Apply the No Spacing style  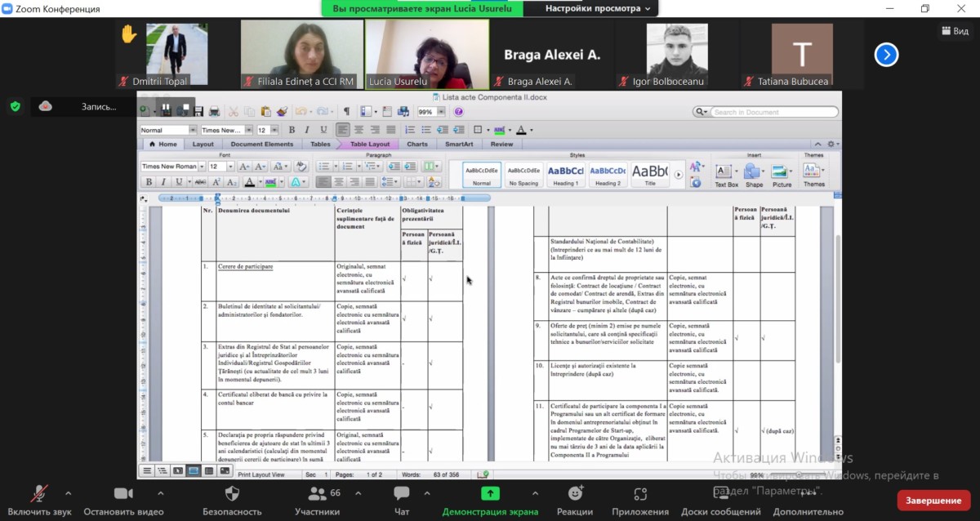(x=523, y=174)
